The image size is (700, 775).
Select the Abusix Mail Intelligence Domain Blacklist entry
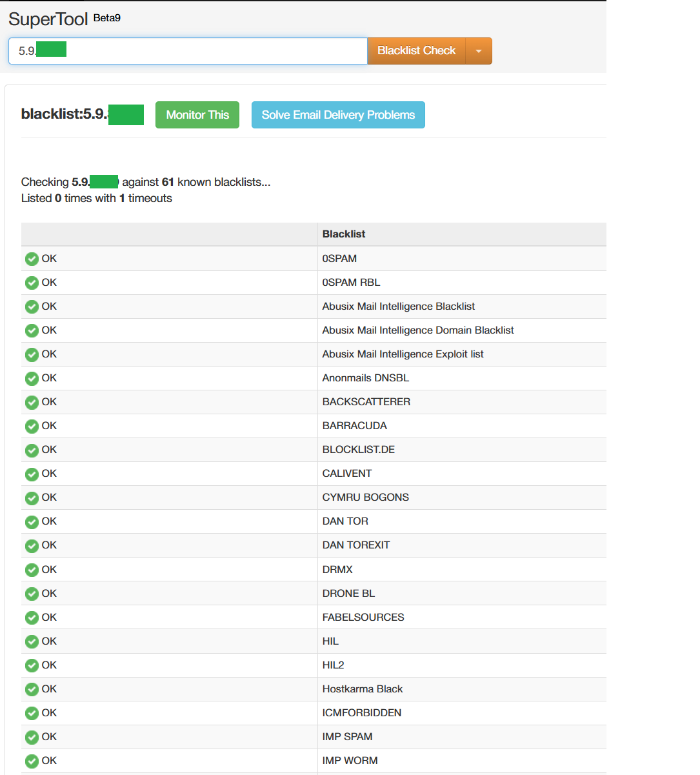(418, 330)
